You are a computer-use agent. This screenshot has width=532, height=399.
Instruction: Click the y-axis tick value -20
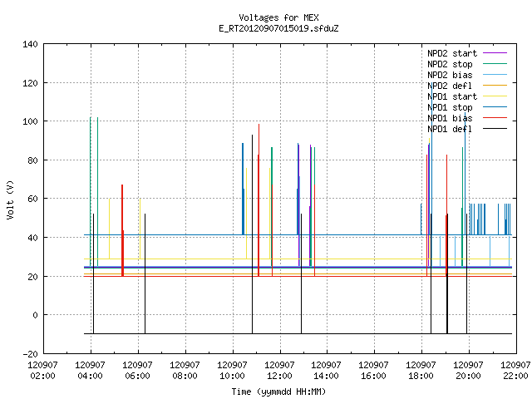(x=30, y=354)
